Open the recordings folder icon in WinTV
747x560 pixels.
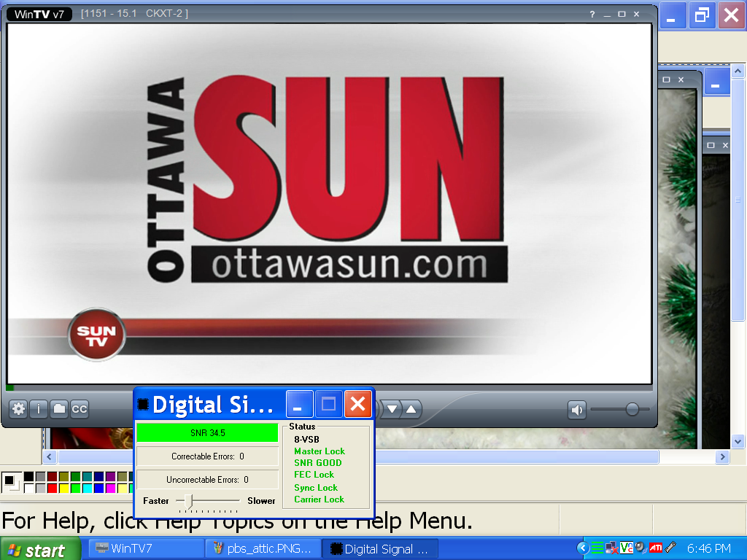59,408
